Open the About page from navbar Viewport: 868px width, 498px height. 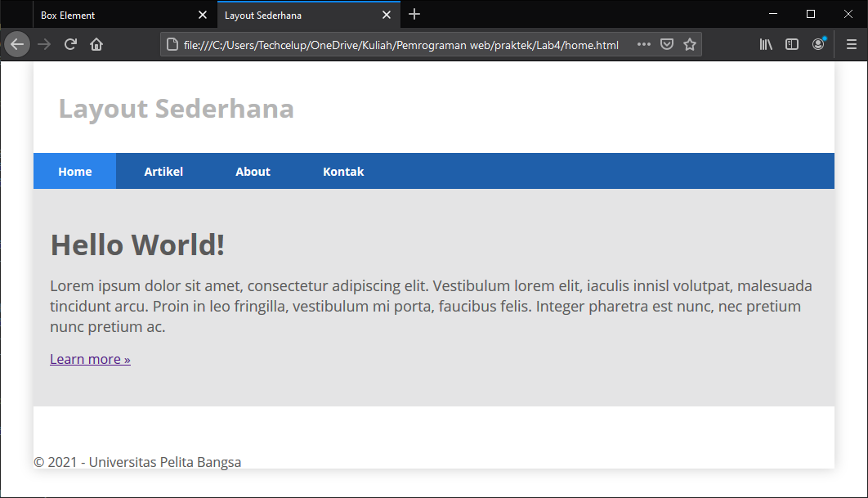pos(253,171)
